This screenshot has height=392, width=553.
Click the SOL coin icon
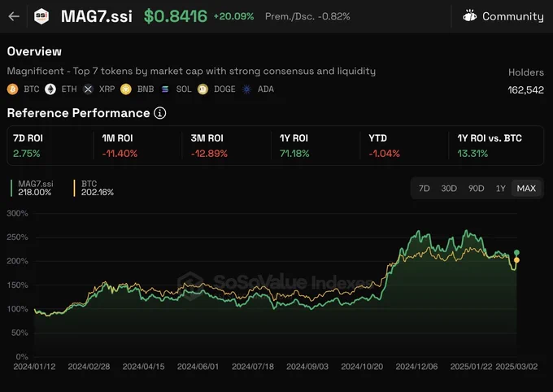[x=165, y=89]
